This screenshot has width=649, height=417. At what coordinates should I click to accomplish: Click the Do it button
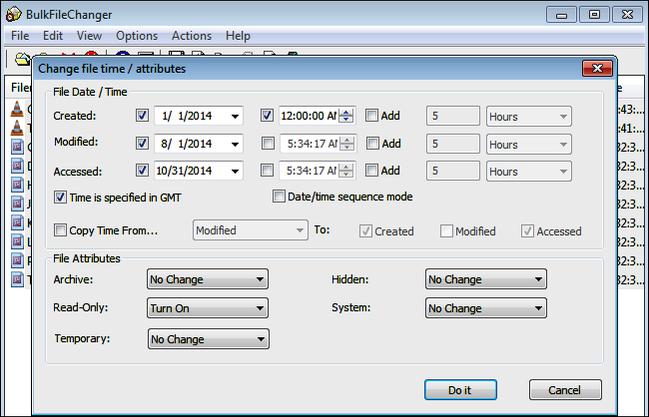460,390
